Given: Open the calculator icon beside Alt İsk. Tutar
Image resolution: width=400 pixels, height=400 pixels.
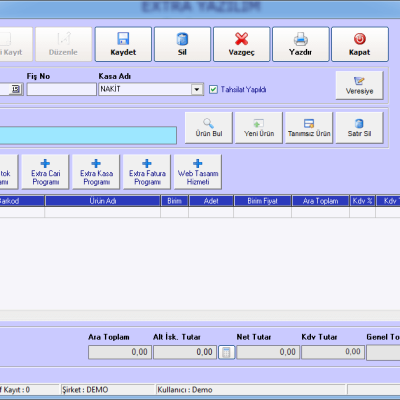Looking at the screenshot, I should [x=226, y=352].
